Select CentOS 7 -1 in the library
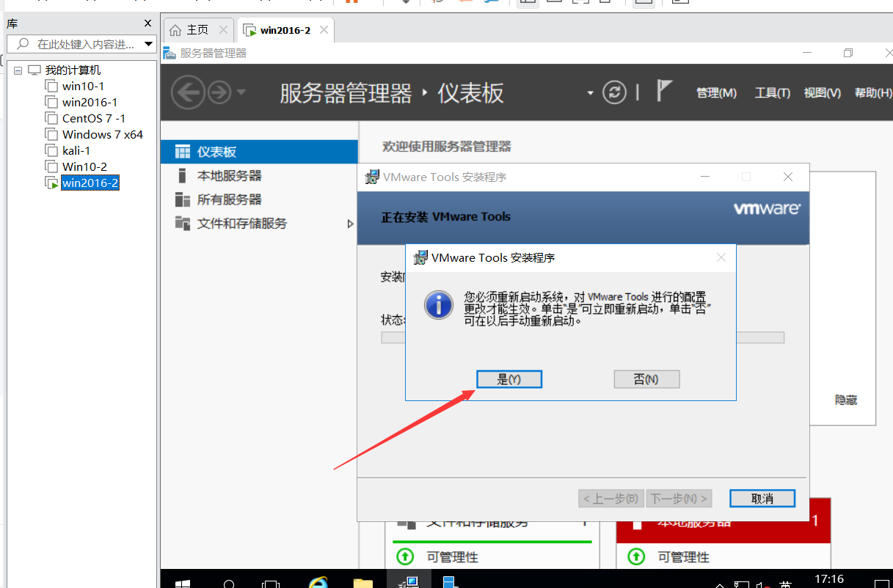Image resolution: width=893 pixels, height=588 pixels. click(x=94, y=119)
